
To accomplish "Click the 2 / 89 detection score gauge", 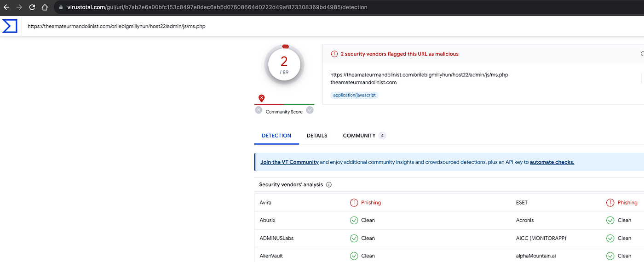I will coord(284,65).
